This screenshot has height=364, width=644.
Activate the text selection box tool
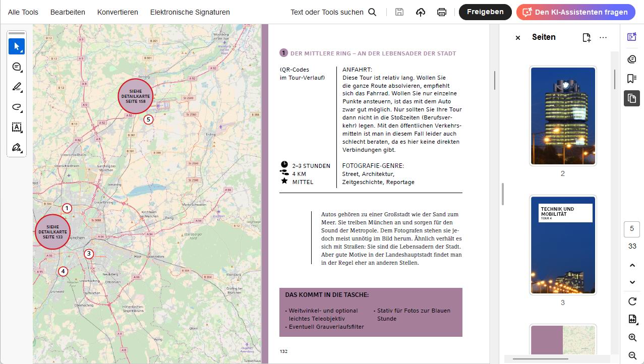[17, 127]
